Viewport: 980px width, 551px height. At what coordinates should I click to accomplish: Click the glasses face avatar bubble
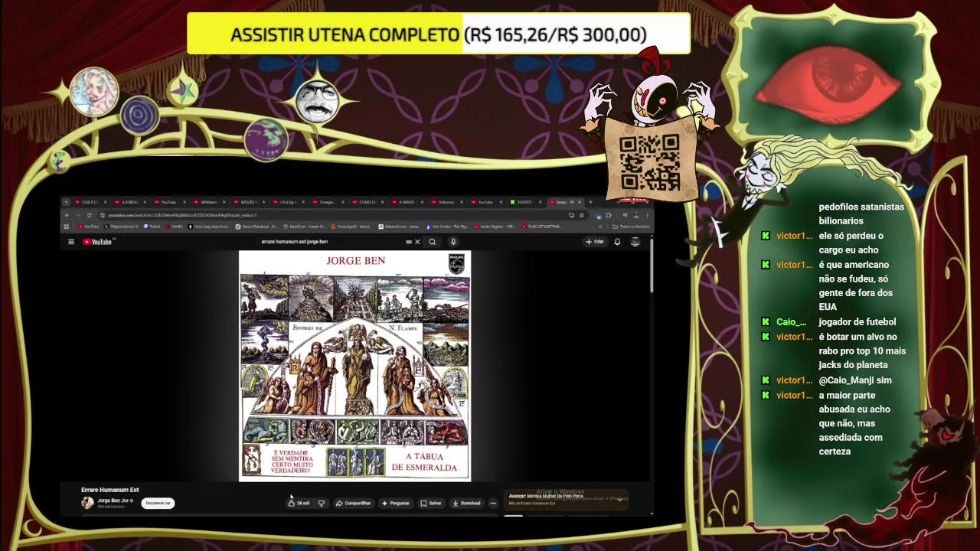(318, 102)
